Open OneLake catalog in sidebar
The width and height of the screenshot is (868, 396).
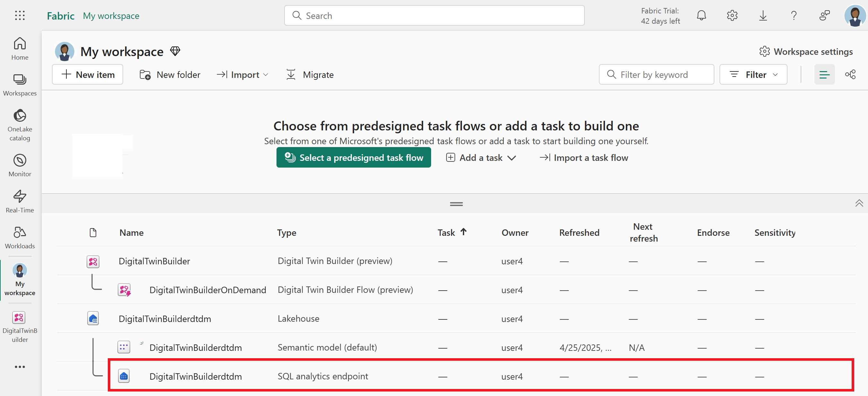pyautogui.click(x=20, y=125)
